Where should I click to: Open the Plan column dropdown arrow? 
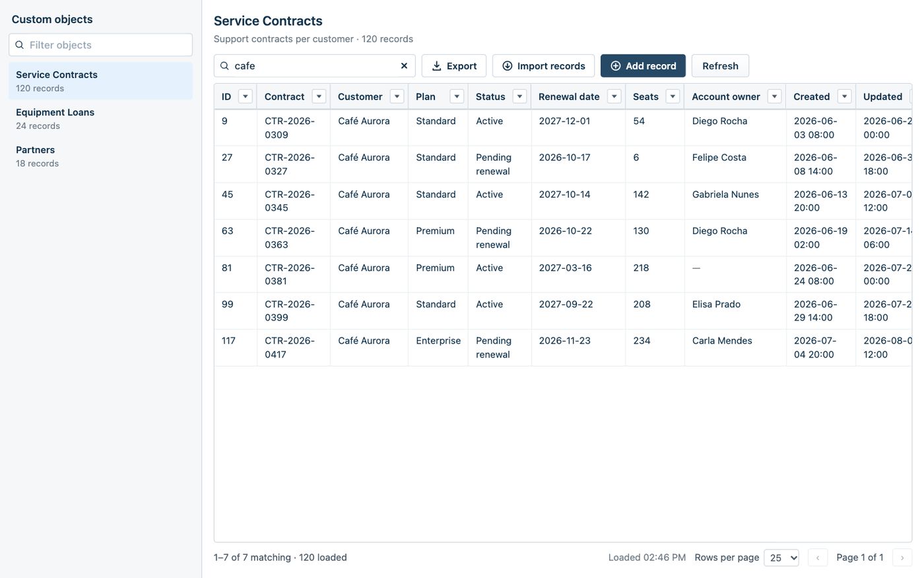coord(457,96)
